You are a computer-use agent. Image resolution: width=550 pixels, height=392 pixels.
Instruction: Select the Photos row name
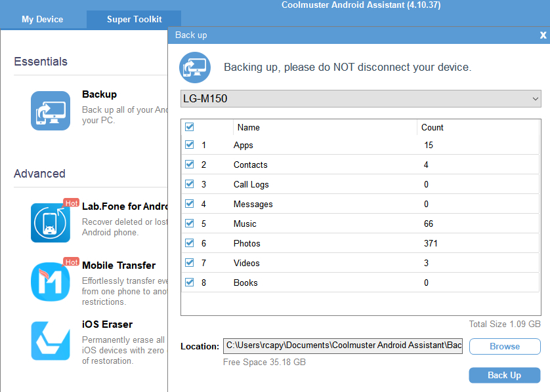(247, 243)
